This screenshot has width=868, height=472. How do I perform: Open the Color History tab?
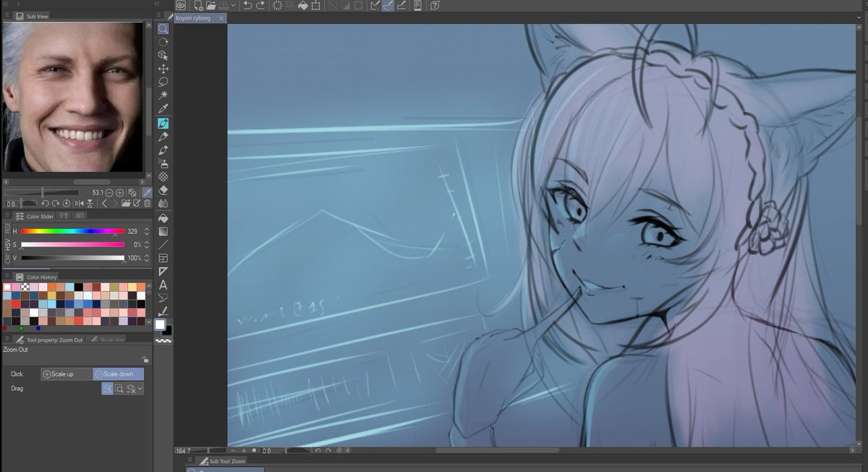[37, 277]
